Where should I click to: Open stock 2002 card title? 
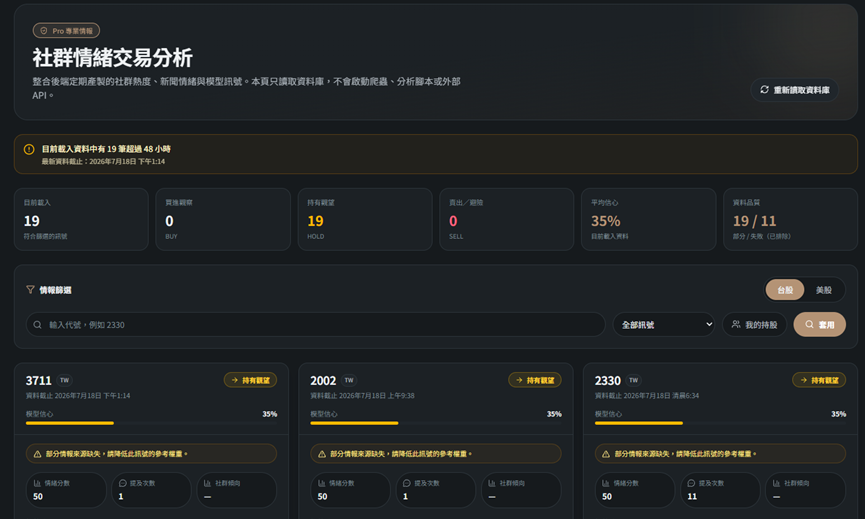click(x=323, y=381)
